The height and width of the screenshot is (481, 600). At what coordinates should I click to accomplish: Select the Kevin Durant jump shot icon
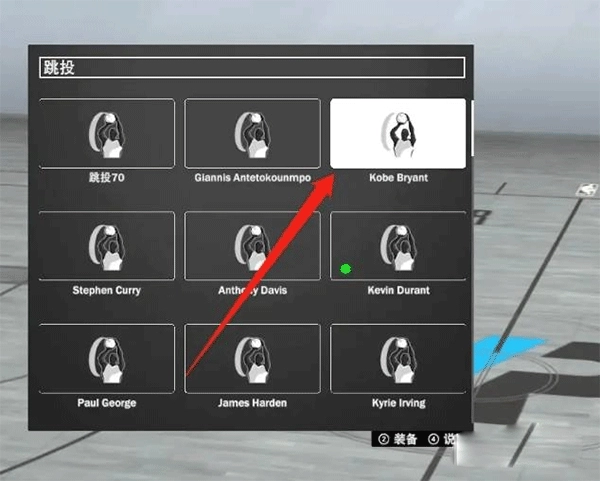[x=398, y=246]
